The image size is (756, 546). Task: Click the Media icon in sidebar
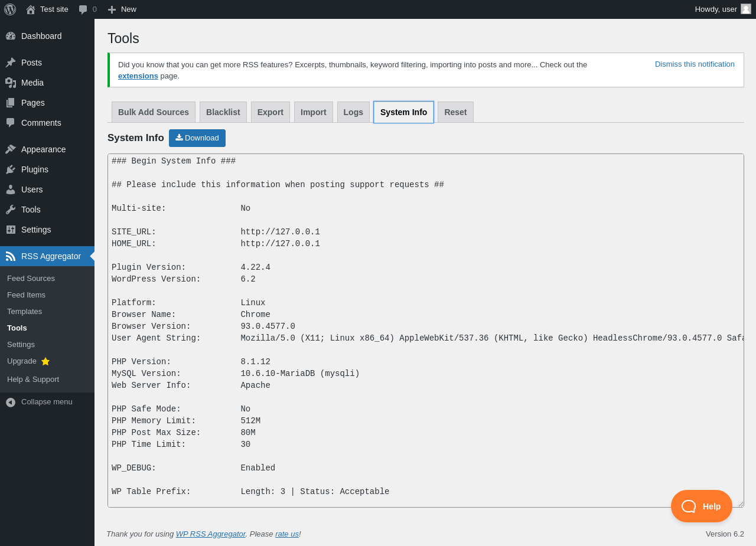(x=11, y=83)
